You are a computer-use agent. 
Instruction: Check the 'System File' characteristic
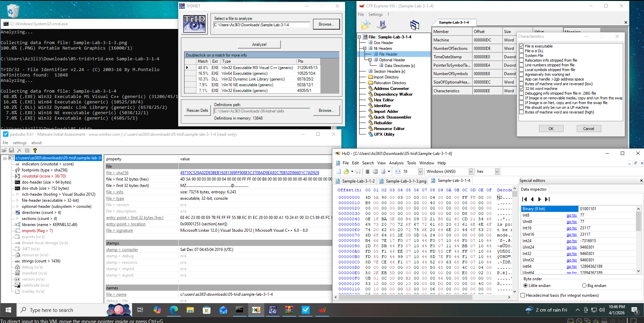(522, 56)
